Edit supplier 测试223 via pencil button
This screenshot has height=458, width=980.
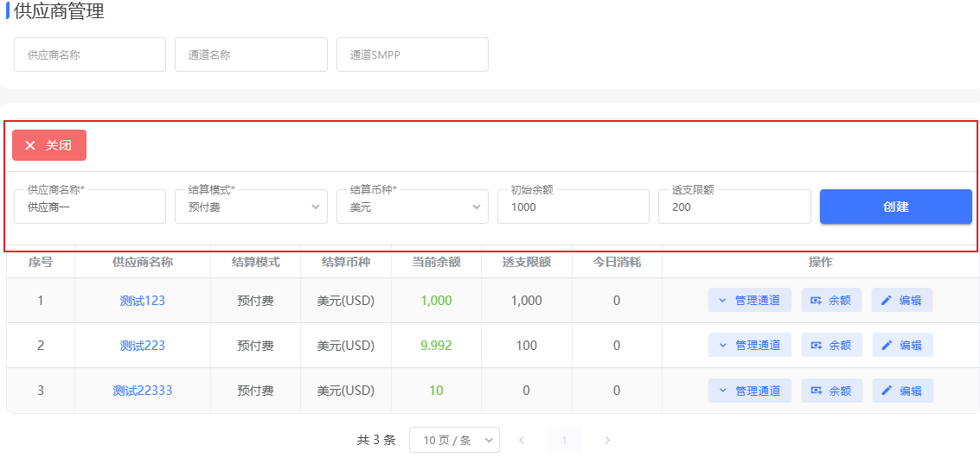901,346
